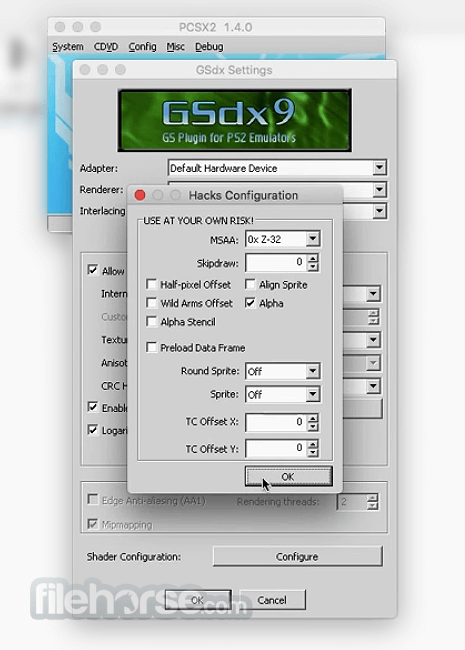Toggle the Allow checkbox in GSdx Settings

[92, 270]
